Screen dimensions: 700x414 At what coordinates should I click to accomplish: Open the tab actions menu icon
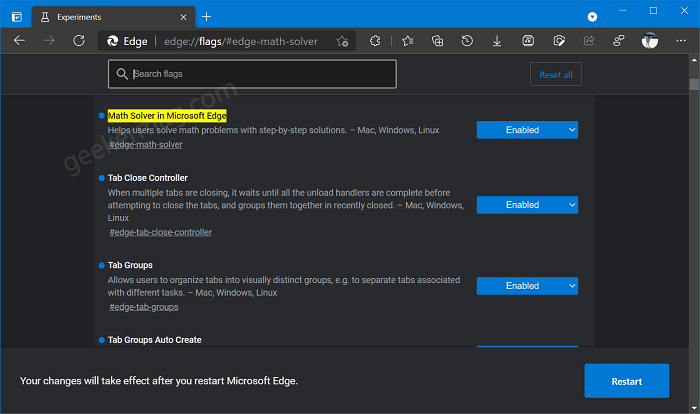pos(17,17)
